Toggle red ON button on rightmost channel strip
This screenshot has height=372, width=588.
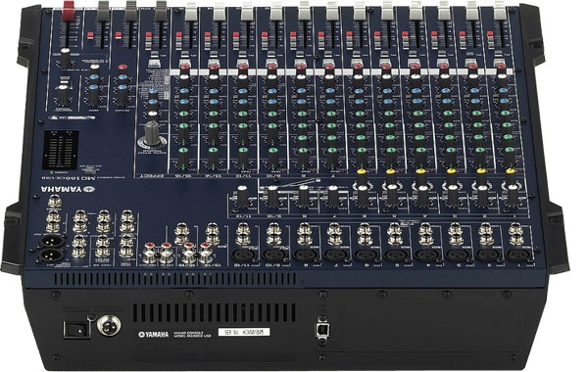(x=490, y=34)
